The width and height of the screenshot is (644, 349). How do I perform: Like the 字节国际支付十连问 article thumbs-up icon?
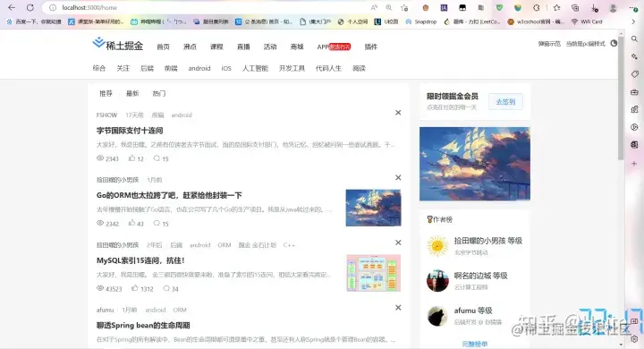coord(131,158)
